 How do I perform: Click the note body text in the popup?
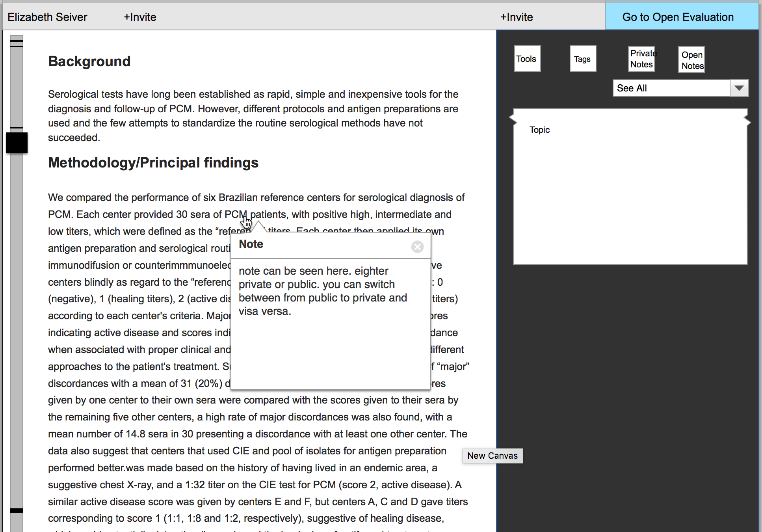(323, 291)
